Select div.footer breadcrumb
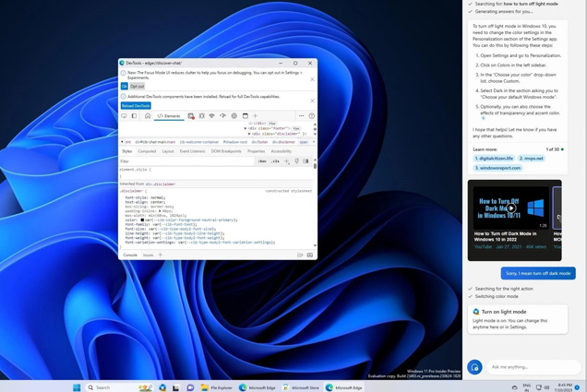Screen dimensions: 587x392 point(259,142)
